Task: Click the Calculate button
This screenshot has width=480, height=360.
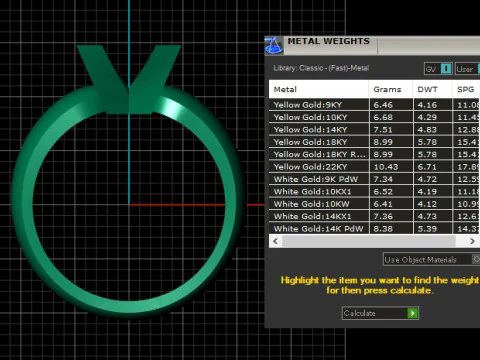Action: click(x=380, y=313)
